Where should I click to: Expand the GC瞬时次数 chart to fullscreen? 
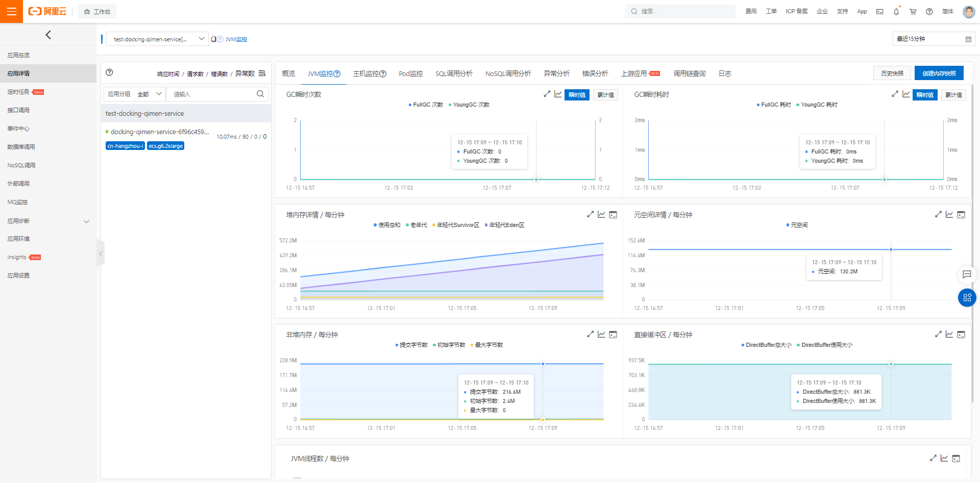[x=547, y=94]
